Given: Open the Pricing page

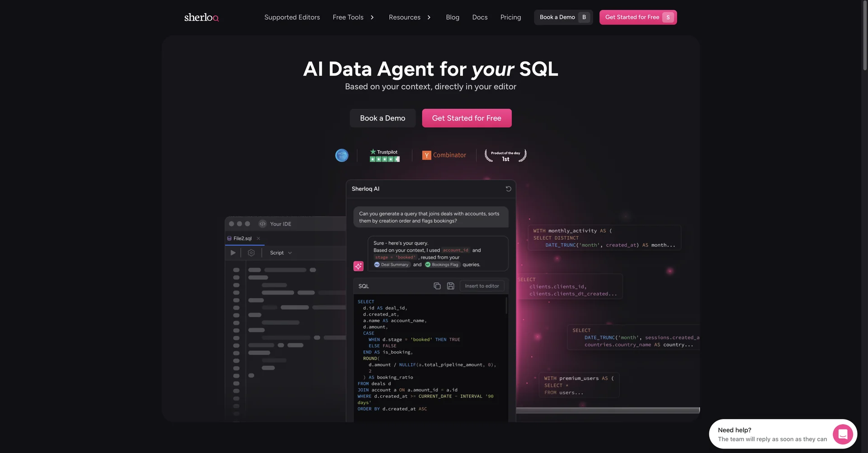Looking at the screenshot, I should click(x=510, y=17).
